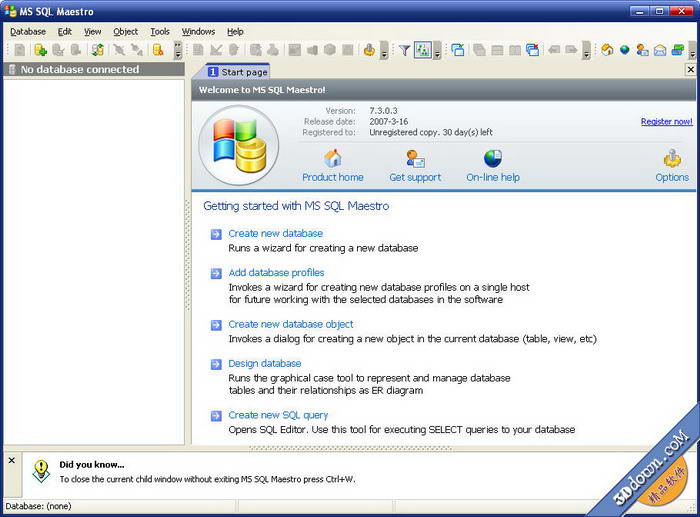Expand the overflow chevron right of the tree view button

pyautogui.click(x=437, y=50)
